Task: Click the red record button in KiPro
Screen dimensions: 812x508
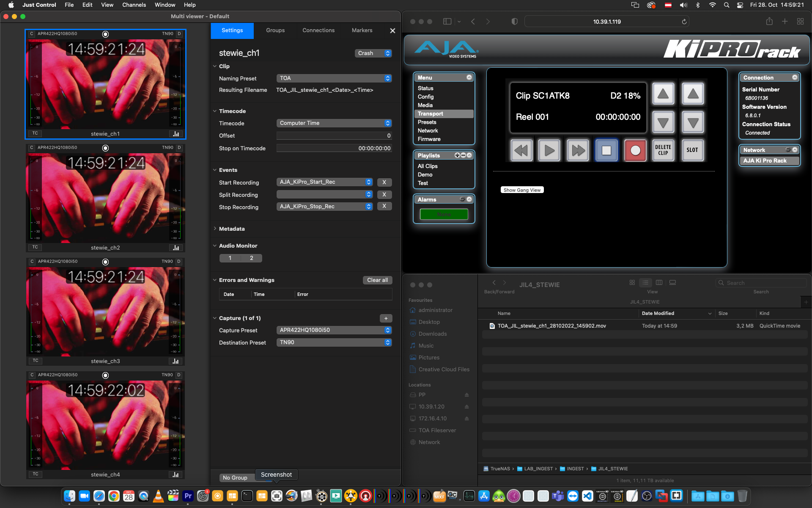Action: click(x=635, y=150)
